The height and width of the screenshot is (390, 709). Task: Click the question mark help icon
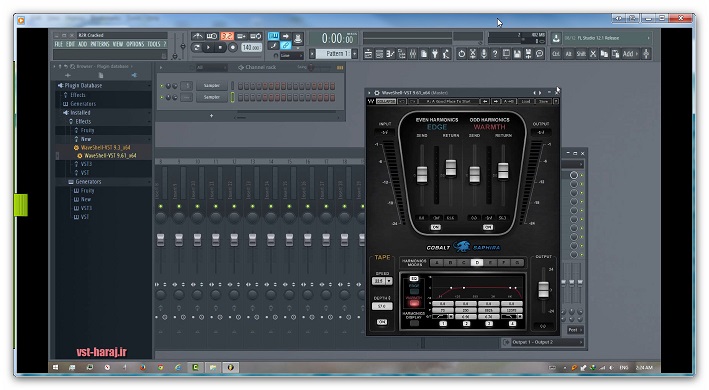coord(495,54)
